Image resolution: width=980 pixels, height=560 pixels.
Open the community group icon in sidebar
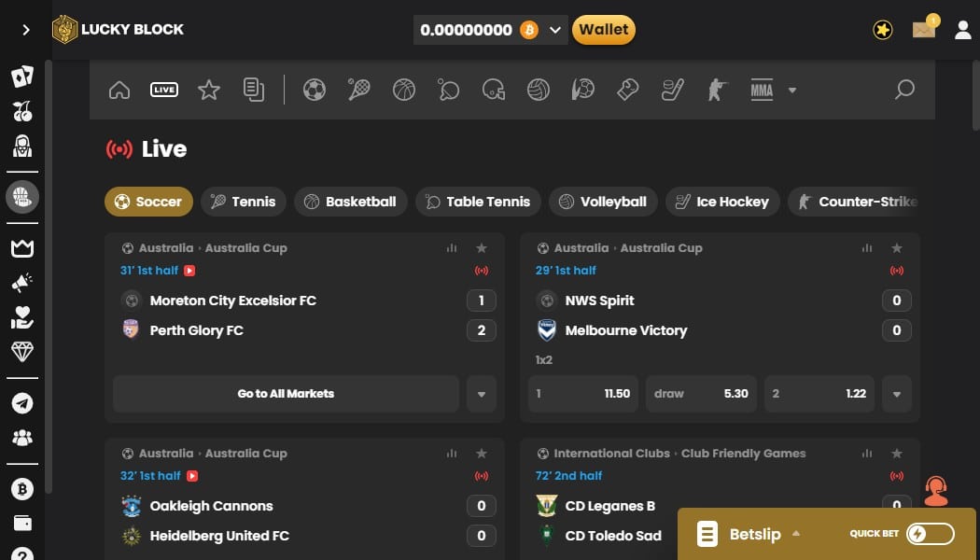pyautogui.click(x=22, y=438)
